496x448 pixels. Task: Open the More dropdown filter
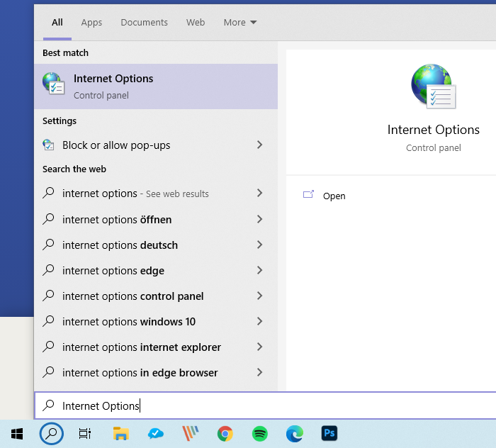click(x=240, y=23)
